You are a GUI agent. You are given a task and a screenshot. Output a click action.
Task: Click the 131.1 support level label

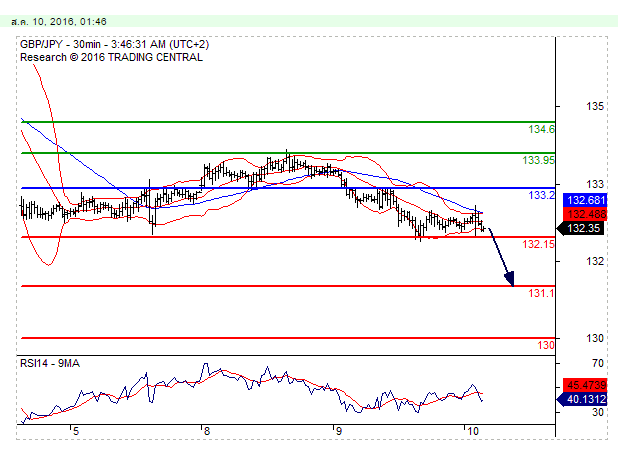tap(541, 293)
